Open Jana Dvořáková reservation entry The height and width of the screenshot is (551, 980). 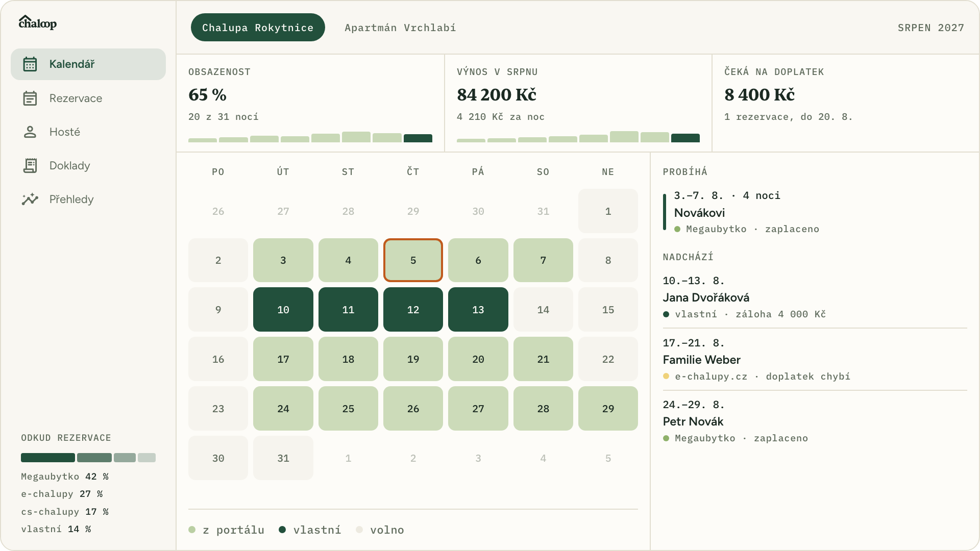815,297
